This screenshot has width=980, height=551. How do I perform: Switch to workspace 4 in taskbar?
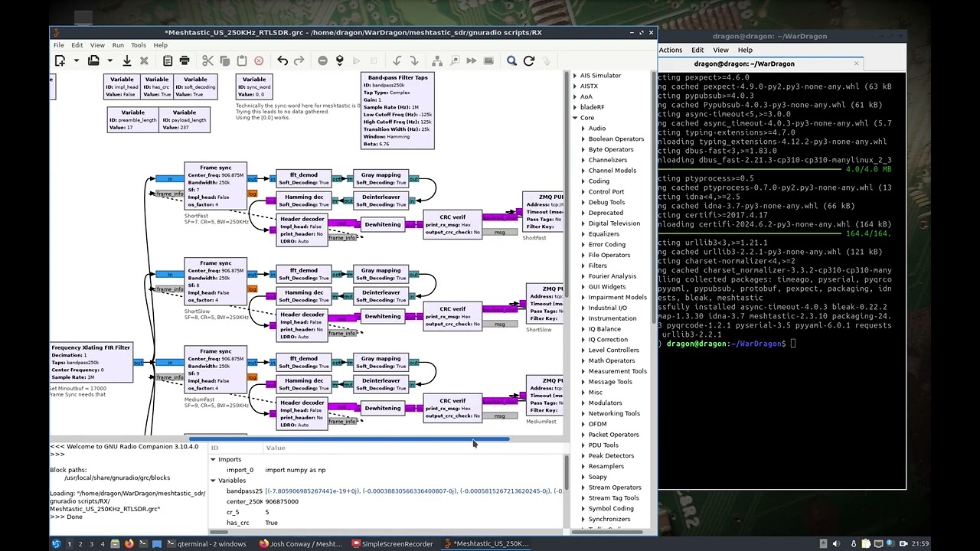point(103,544)
